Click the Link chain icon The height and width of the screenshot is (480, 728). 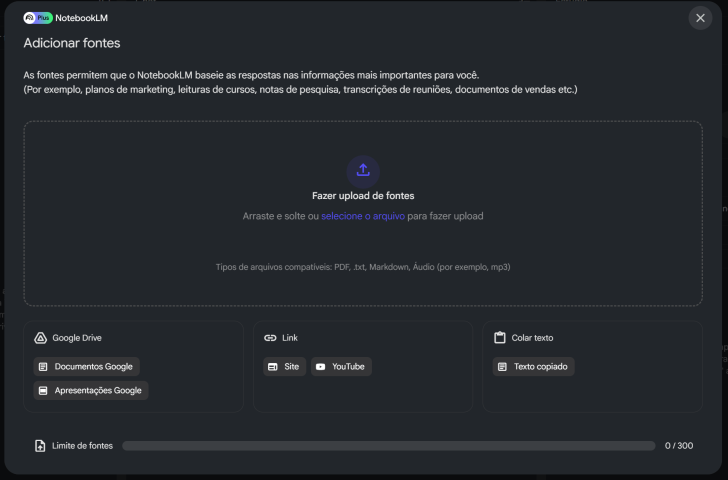(270, 338)
